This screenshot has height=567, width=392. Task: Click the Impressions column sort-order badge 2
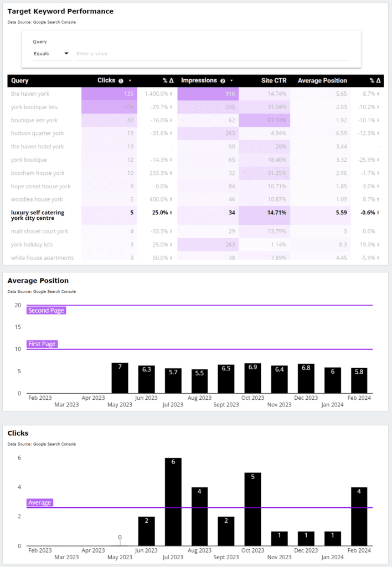[223, 81]
